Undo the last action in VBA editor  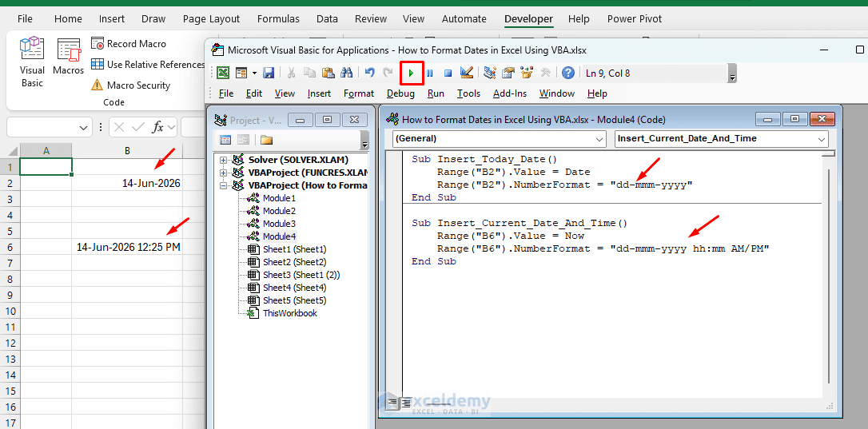click(370, 73)
